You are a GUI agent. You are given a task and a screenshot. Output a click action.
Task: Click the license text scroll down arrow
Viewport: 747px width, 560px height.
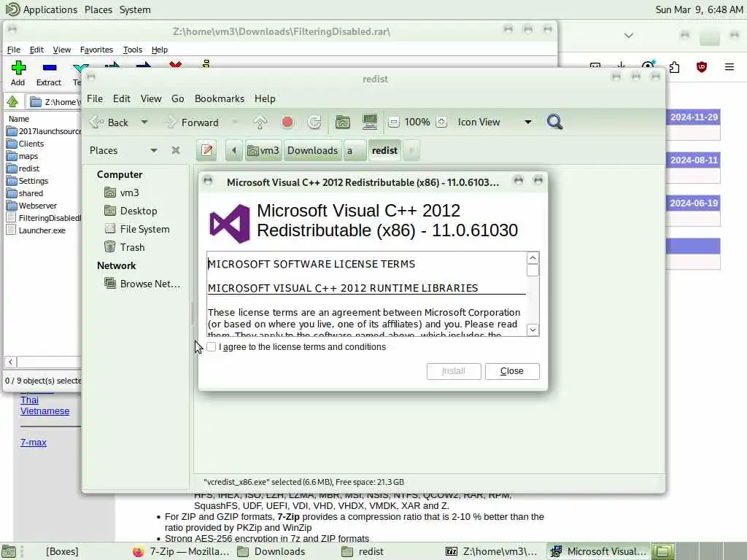[x=533, y=330]
